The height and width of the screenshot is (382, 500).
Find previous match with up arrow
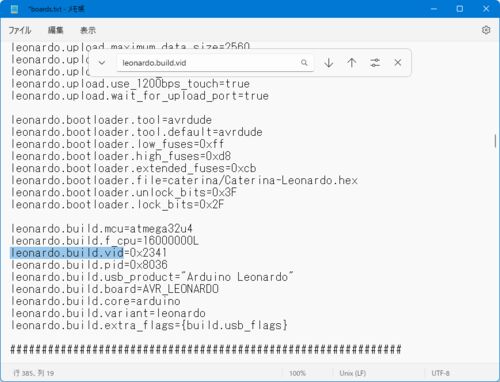click(352, 63)
